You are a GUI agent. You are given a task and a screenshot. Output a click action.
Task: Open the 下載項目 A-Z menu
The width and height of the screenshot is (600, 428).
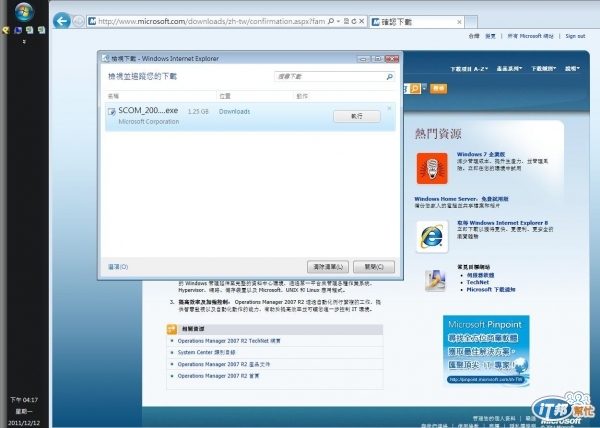pos(469,69)
